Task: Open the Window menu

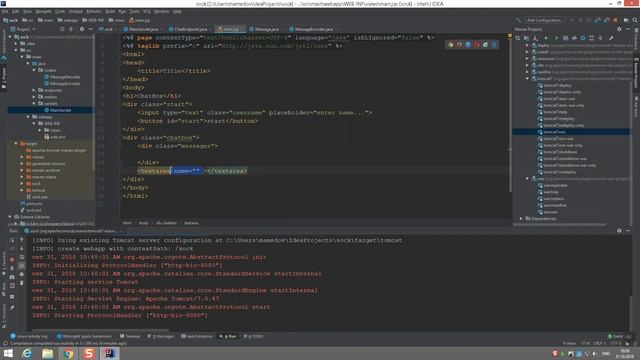Action: coord(162,11)
